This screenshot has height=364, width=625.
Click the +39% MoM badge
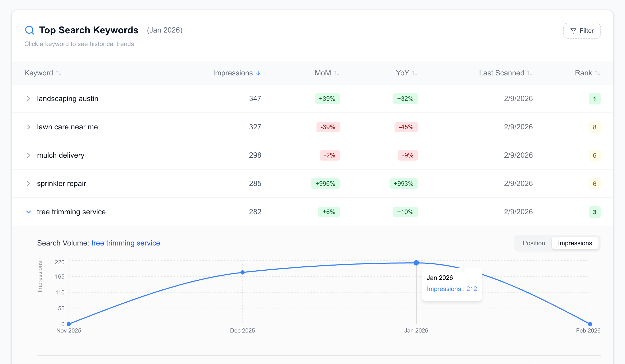tap(327, 99)
